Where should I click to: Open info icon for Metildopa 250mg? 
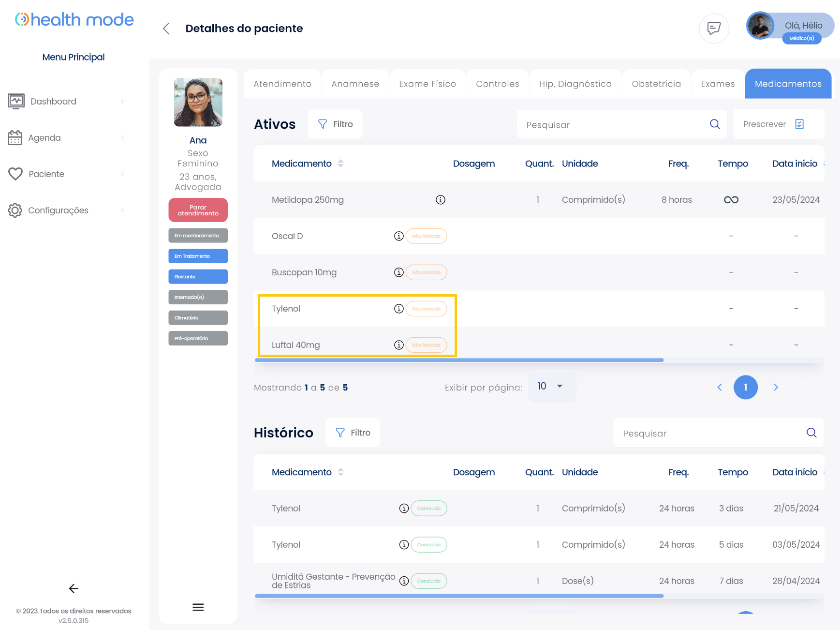point(440,200)
